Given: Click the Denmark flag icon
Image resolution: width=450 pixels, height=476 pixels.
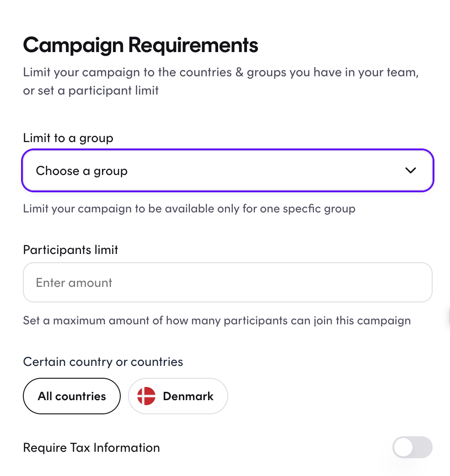Looking at the screenshot, I should click(x=146, y=396).
